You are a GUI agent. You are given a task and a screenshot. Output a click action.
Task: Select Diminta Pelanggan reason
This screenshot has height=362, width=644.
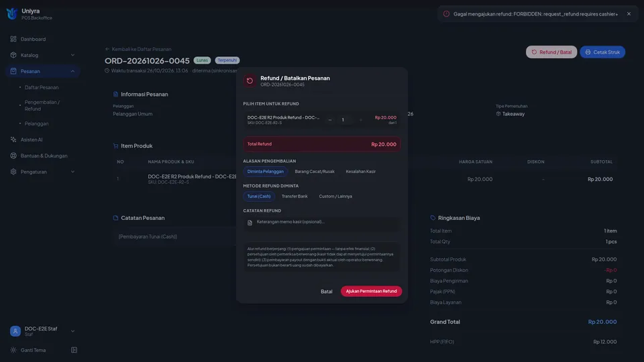266,172
